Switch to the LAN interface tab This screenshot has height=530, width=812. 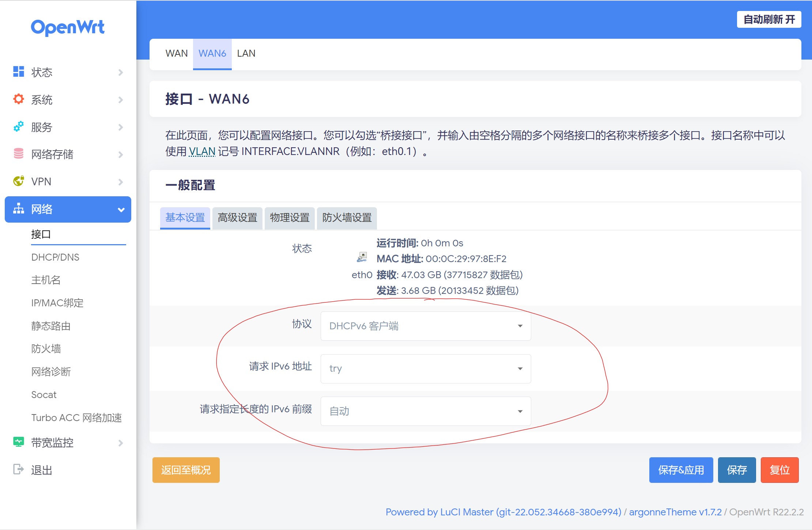click(x=246, y=53)
